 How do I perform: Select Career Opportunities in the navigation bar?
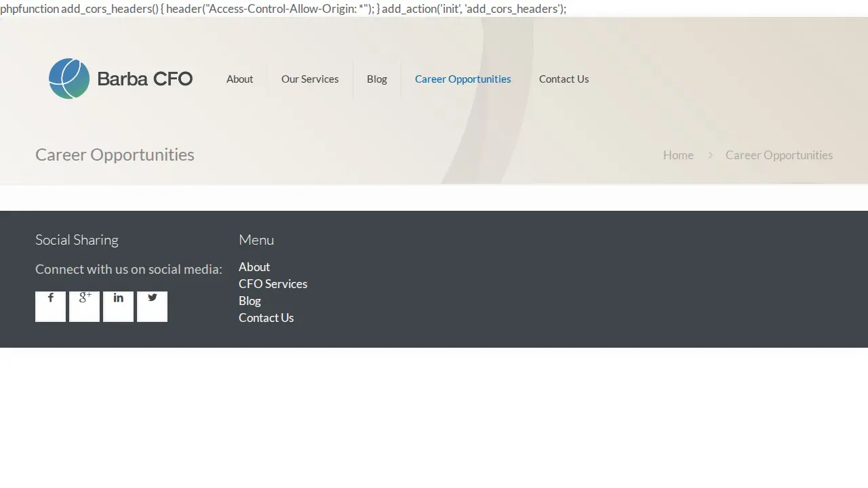463,79
